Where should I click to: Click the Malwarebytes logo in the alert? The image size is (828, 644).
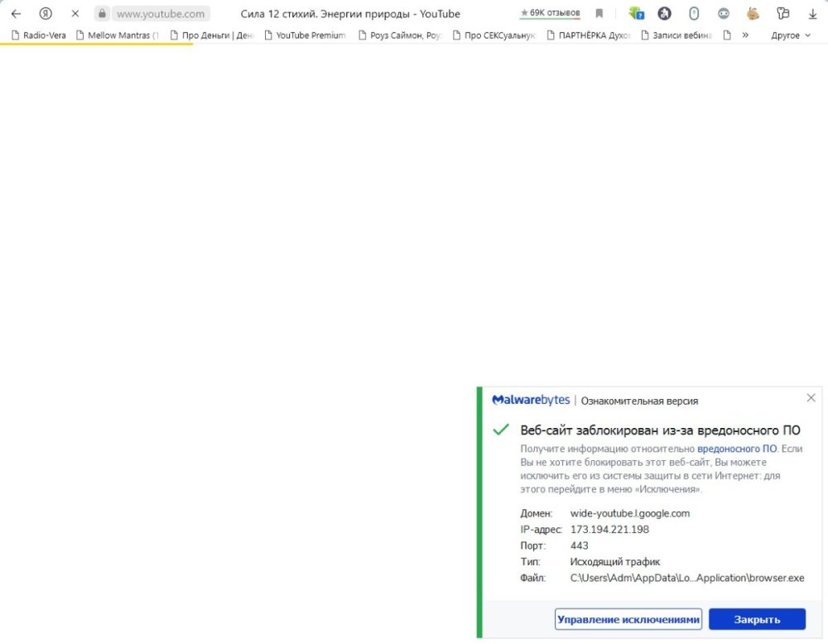point(531,399)
